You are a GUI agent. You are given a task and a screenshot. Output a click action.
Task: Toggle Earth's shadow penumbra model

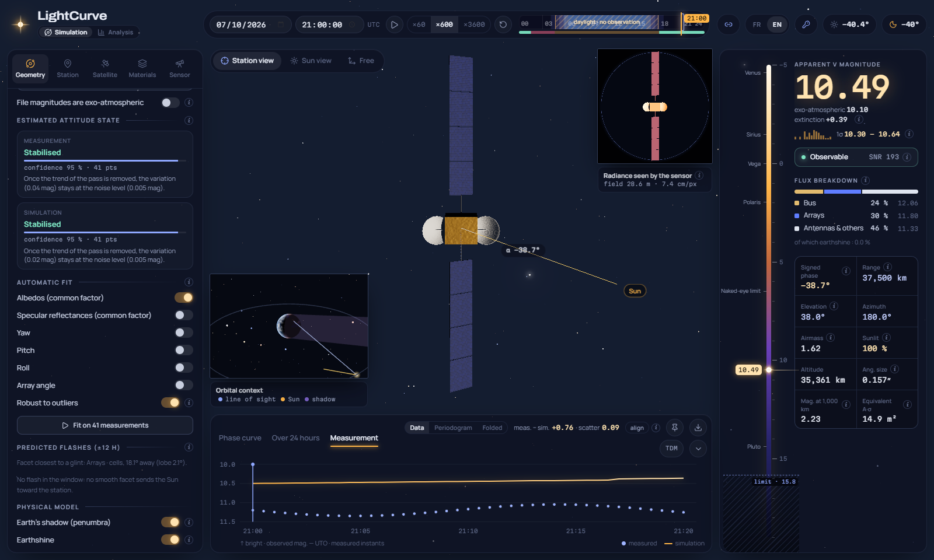(x=170, y=522)
